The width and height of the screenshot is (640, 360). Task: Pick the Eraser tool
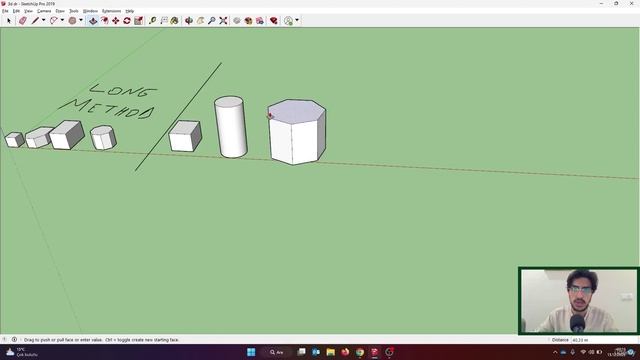(x=23, y=20)
